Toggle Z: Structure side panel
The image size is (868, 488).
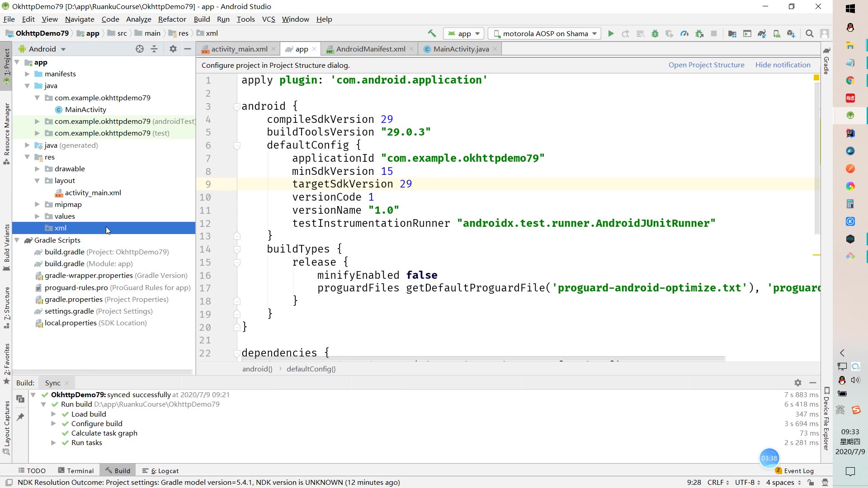[6, 307]
